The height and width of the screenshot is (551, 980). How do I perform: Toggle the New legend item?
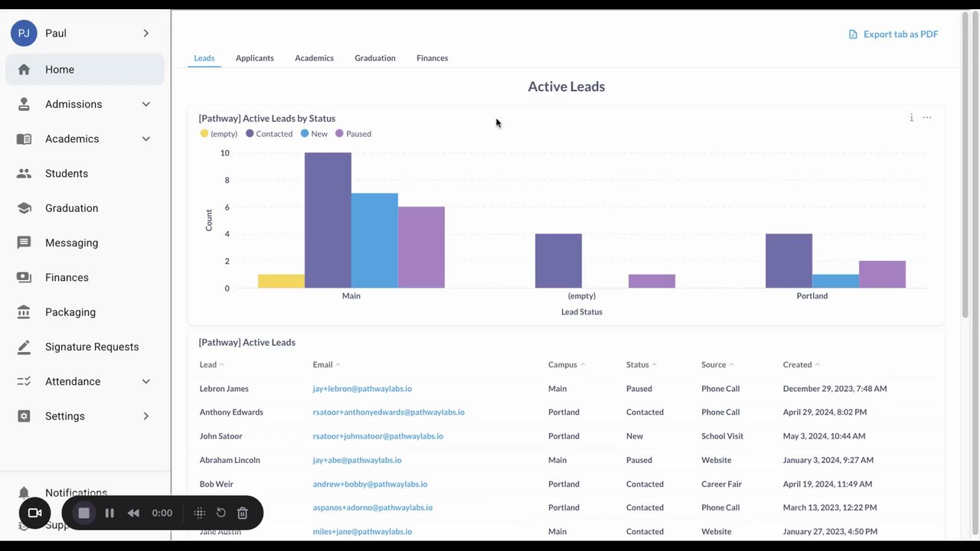point(314,134)
